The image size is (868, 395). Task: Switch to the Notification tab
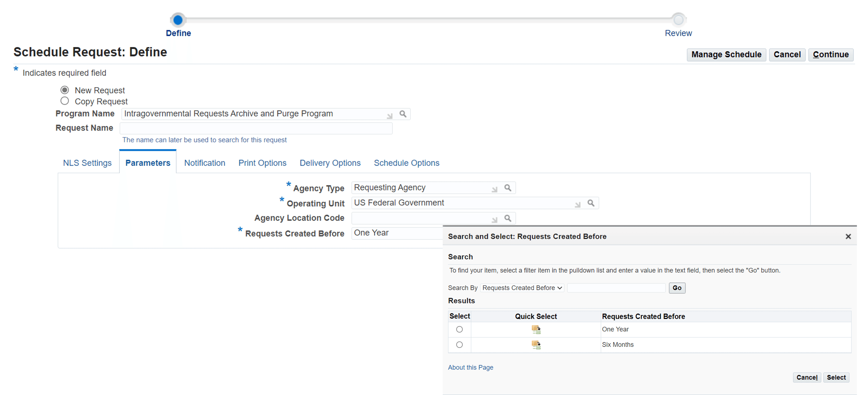(204, 163)
